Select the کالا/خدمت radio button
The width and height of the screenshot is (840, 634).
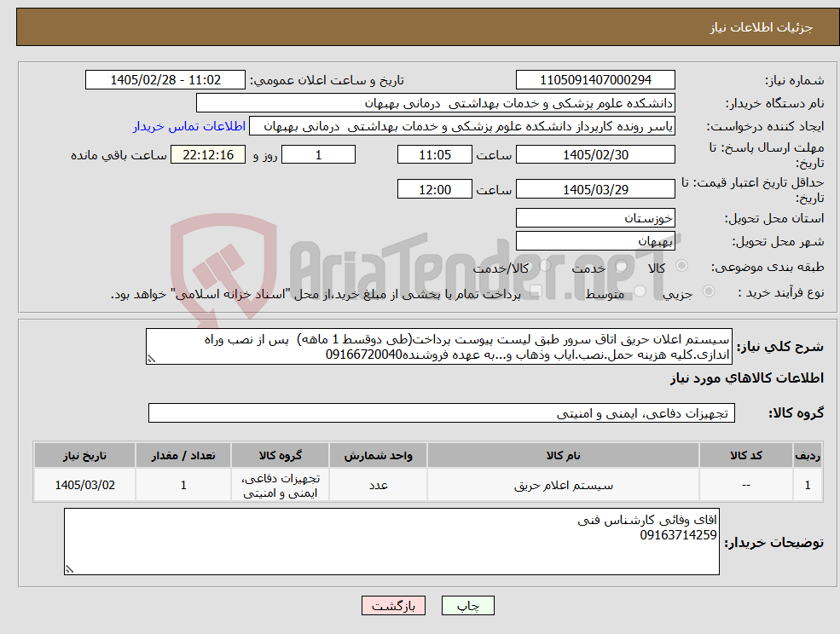pos(545,266)
